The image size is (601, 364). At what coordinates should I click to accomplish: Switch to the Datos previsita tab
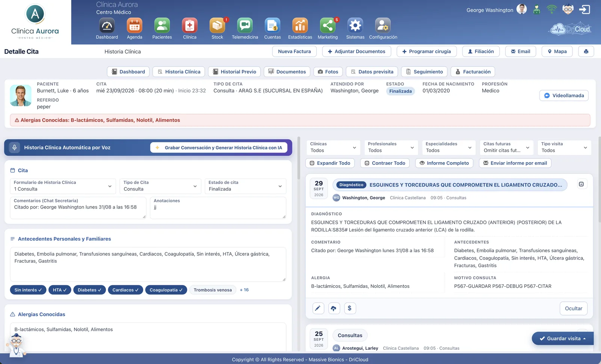pos(372,72)
